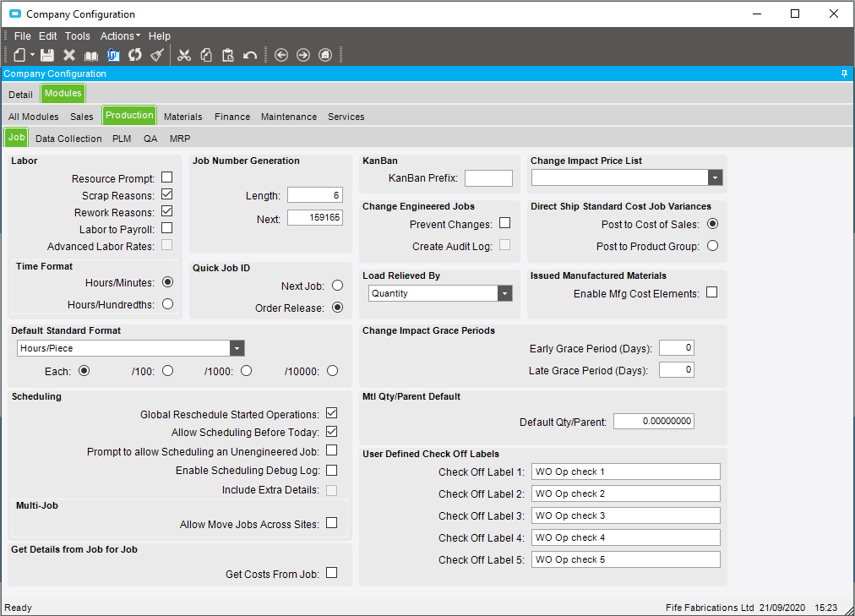Open the Tools menu
This screenshot has width=855, height=616.
coord(78,36)
